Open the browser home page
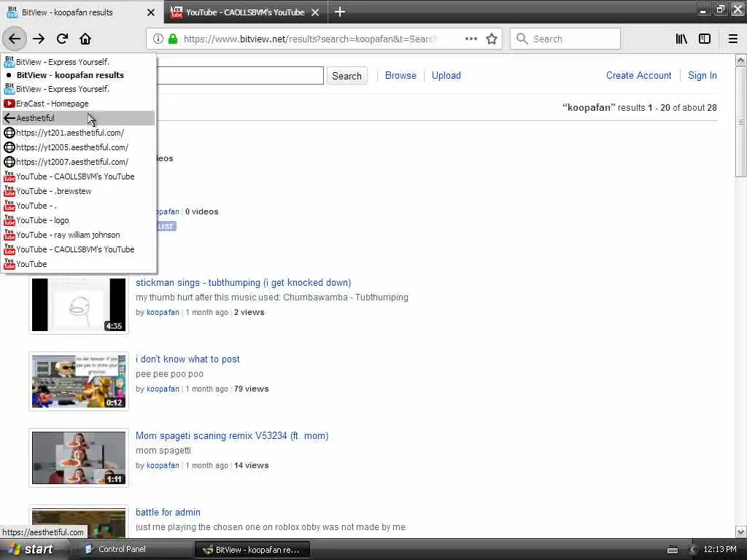Screen dimensions: 747x560 85,39
